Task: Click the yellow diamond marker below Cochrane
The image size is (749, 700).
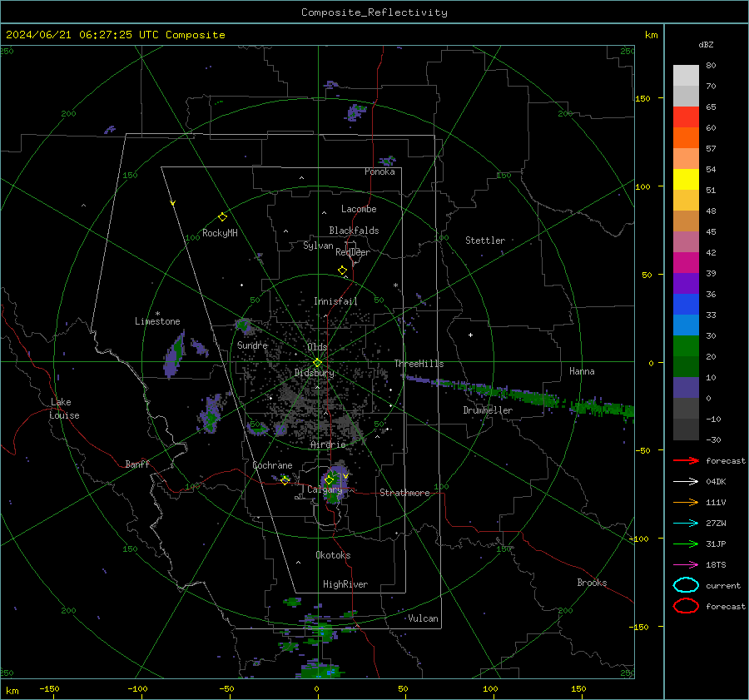Action: [x=285, y=480]
